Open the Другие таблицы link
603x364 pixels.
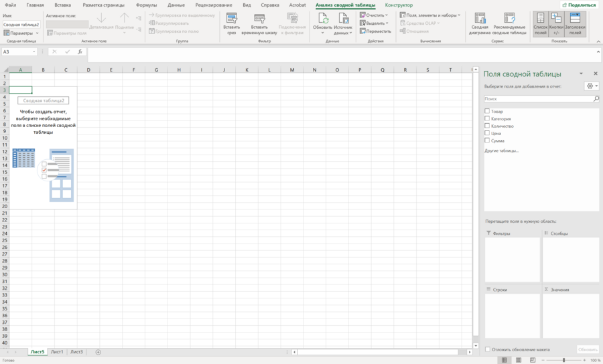[x=501, y=151]
